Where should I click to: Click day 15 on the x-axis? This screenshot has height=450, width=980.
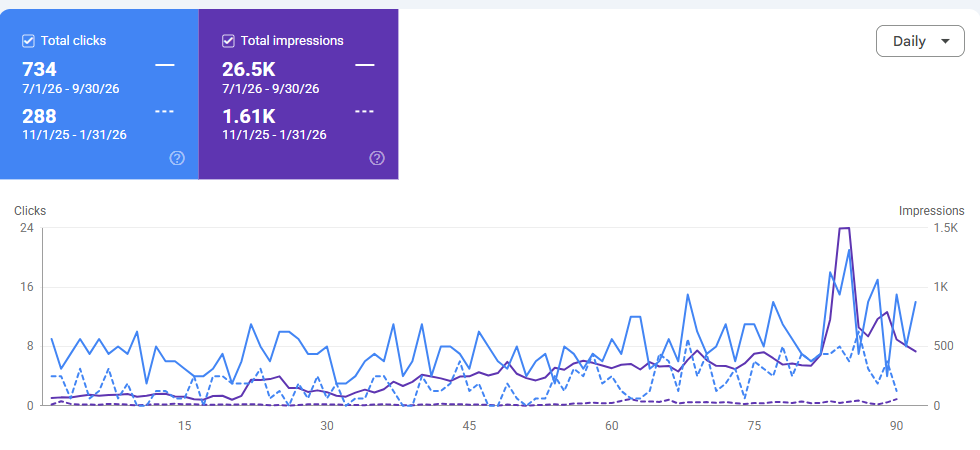click(184, 426)
